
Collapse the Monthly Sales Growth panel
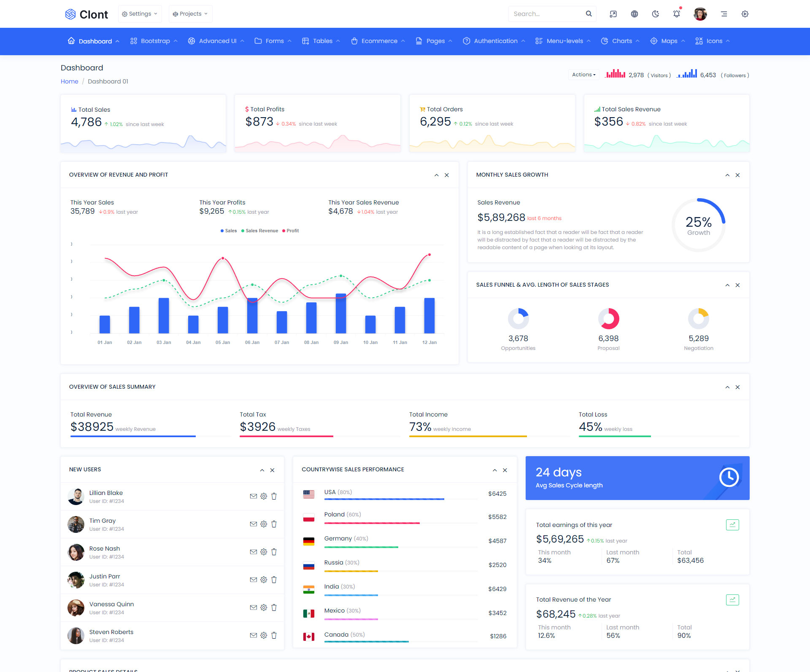(x=727, y=175)
